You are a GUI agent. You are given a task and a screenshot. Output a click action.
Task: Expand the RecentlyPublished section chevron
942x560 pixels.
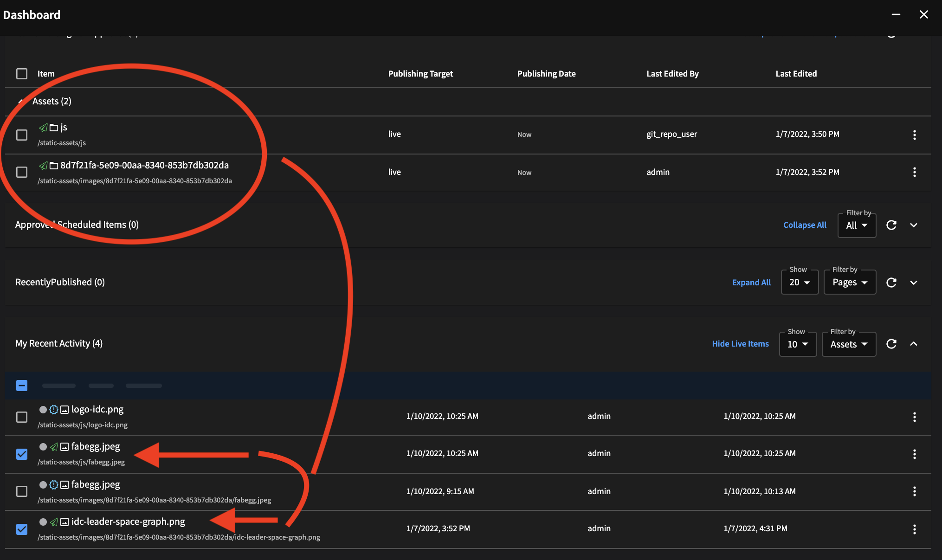(914, 282)
